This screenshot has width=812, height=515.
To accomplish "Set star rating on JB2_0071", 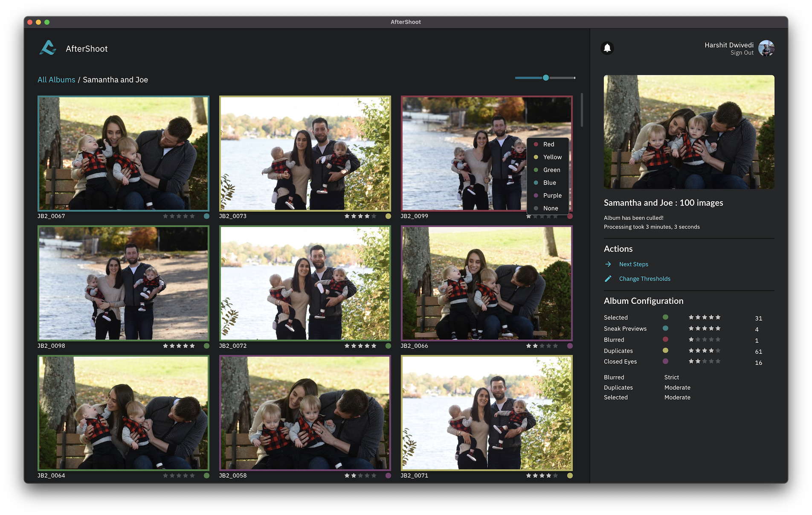I will coord(542,476).
